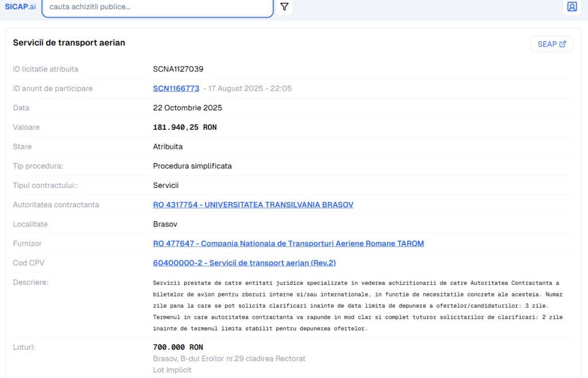Open Universitatea Transilvania Brasov authority page

click(x=253, y=205)
